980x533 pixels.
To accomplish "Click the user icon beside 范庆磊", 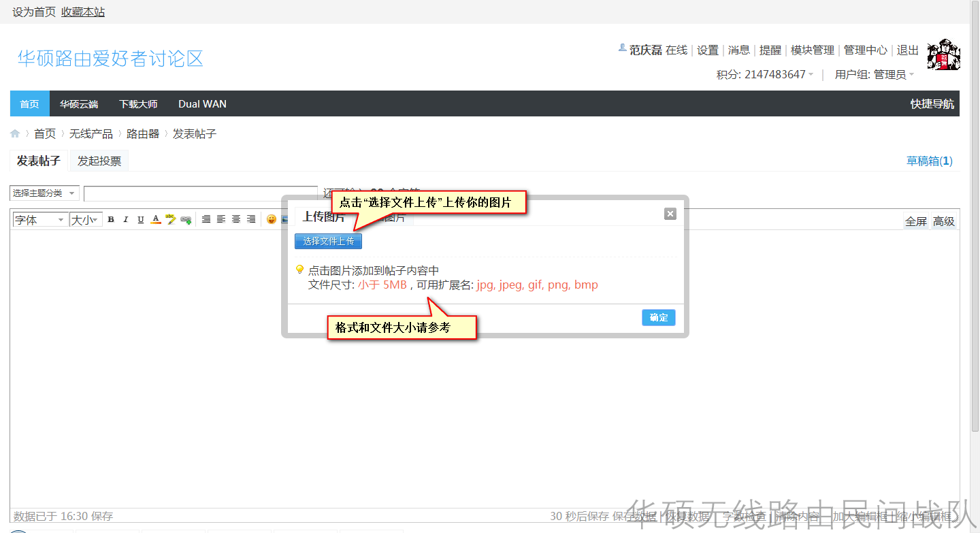I will pyautogui.click(x=622, y=48).
